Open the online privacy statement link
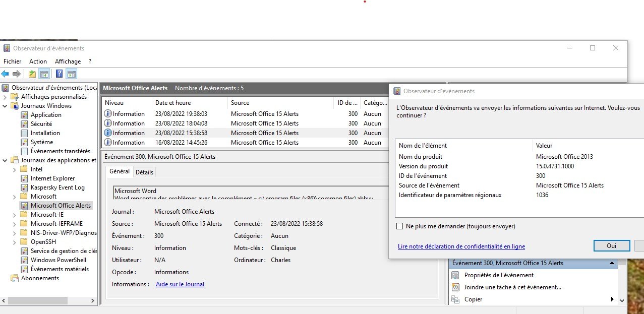Viewport: 644px width, 314px height. tap(461, 246)
